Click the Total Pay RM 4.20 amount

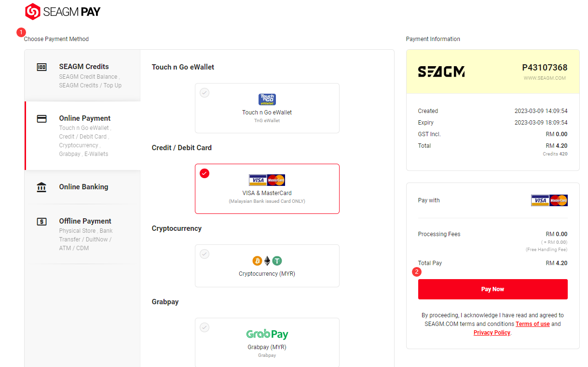coord(556,263)
